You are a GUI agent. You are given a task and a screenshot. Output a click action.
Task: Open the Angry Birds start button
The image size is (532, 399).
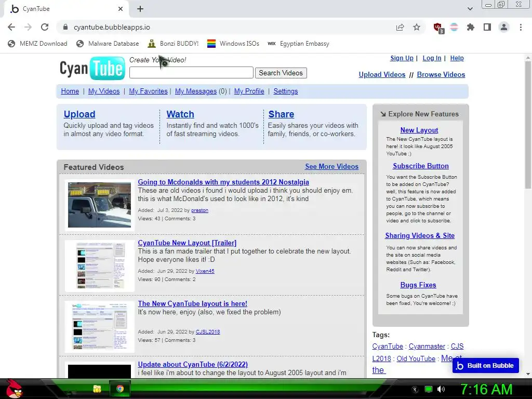[x=14, y=389]
